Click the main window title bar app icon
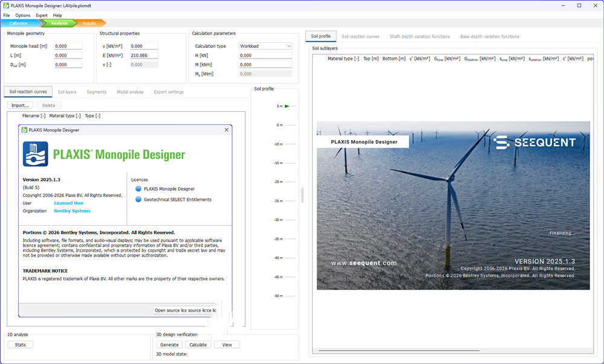This screenshot has height=364, width=604. coord(6,6)
